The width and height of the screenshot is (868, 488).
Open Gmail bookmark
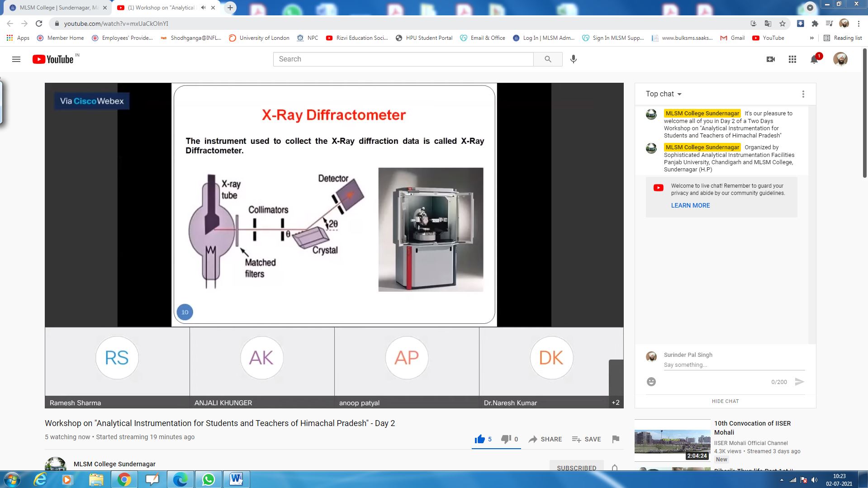click(x=732, y=38)
